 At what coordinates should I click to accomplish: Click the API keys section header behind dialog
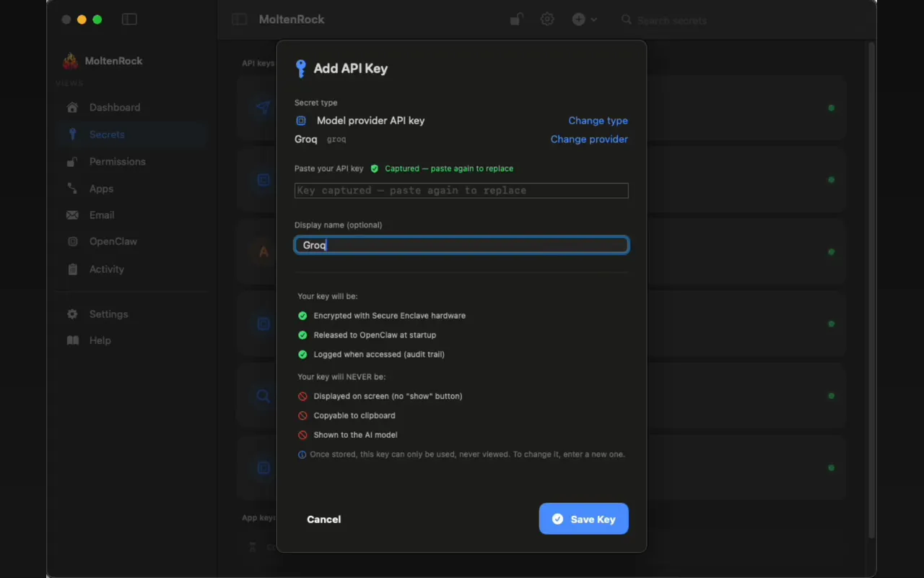[258, 64]
